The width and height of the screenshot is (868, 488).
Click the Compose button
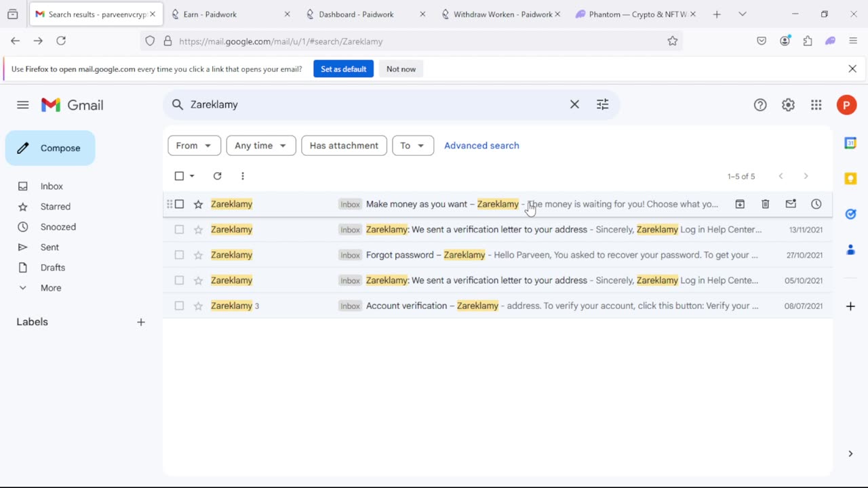pos(50,148)
